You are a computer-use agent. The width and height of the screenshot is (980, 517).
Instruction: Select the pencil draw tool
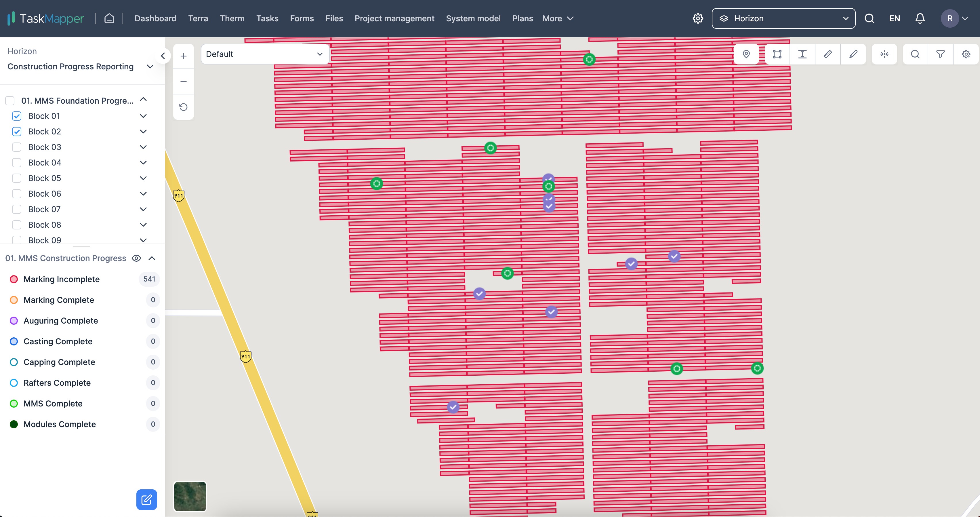[x=853, y=54]
